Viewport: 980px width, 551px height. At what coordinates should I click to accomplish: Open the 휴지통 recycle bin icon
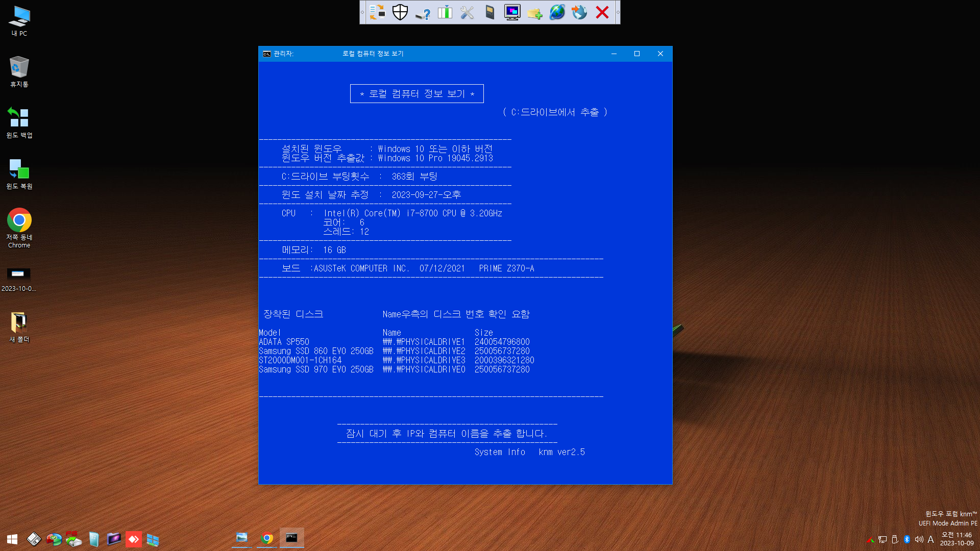click(x=19, y=72)
